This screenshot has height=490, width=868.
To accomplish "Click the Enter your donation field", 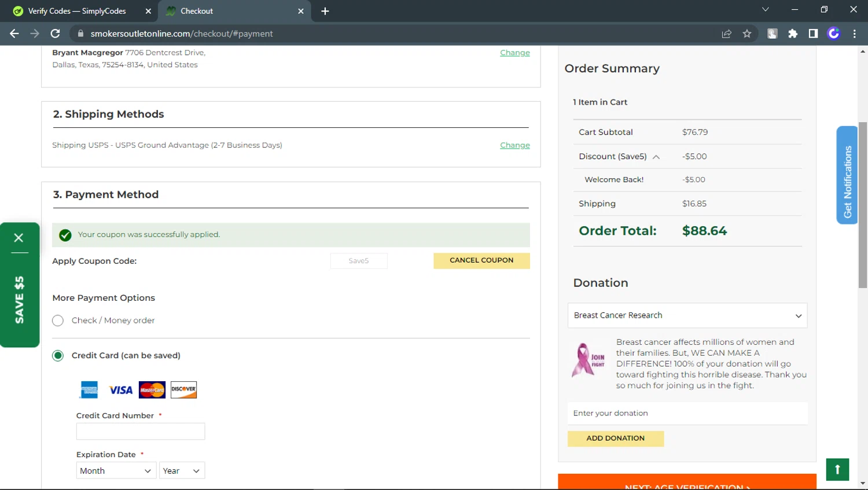I will pos(687,413).
